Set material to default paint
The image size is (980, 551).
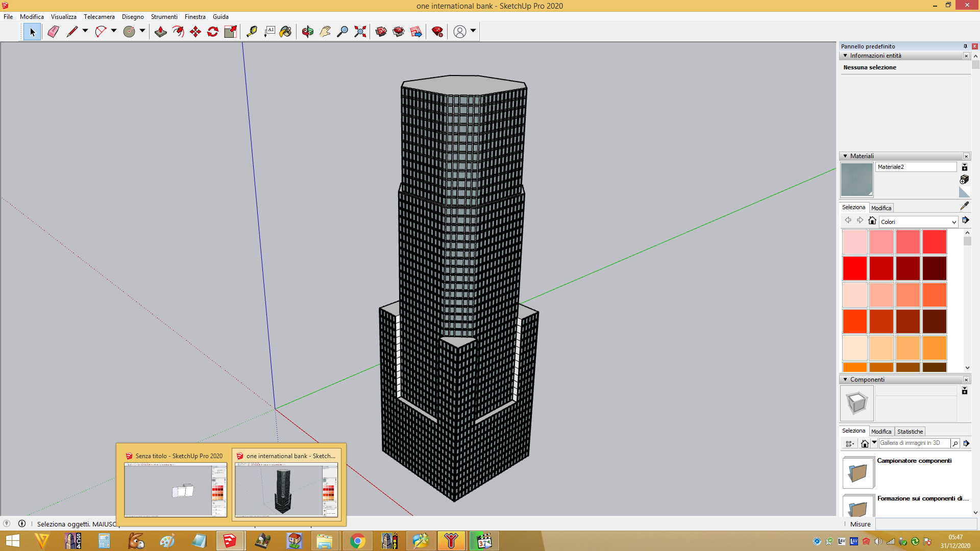point(964,192)
